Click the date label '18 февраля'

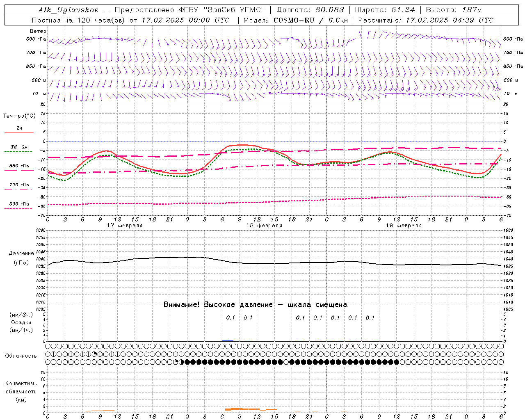pyautogui.click(x=264, y=226)
